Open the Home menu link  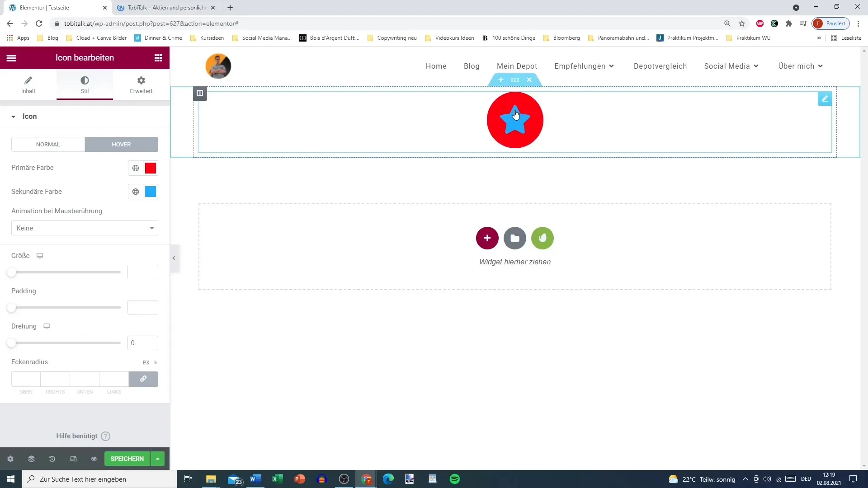click(x=436, y=66)
